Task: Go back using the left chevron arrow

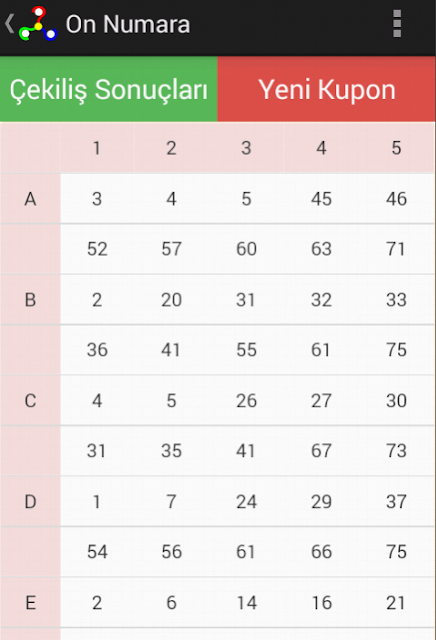Action: 9,24
